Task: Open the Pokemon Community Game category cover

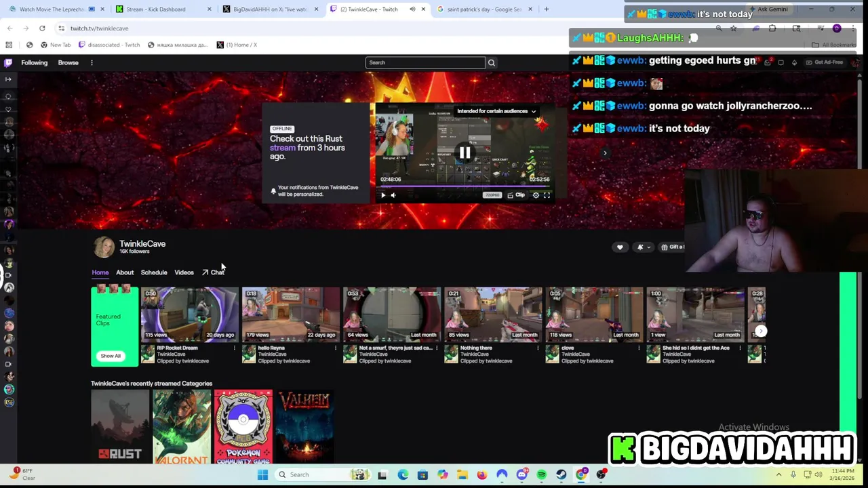Action: coord(243,427)
